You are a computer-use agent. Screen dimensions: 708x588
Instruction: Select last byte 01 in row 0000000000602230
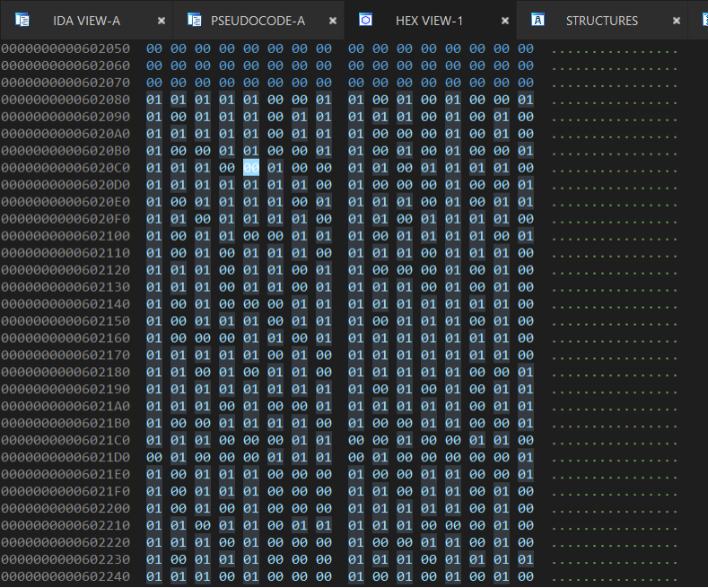pyautogui.click(x=526, y=559)
